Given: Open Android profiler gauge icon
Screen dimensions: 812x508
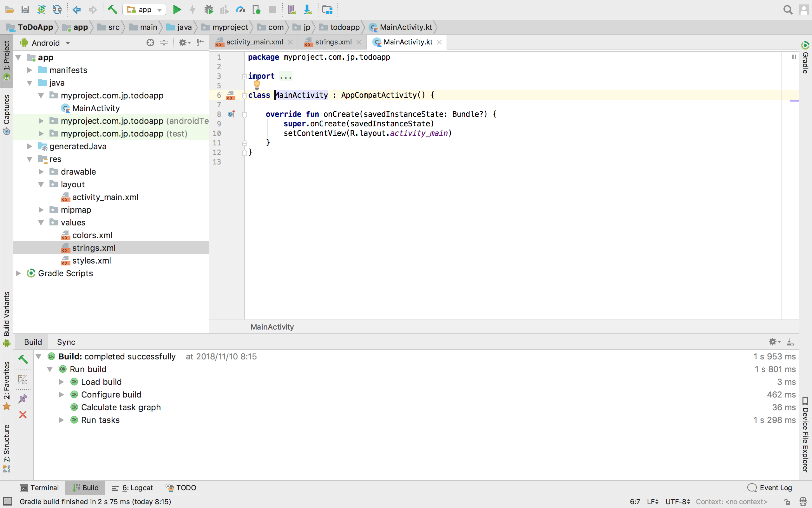Looking at the screenshot, I should (x=240, y=10).
